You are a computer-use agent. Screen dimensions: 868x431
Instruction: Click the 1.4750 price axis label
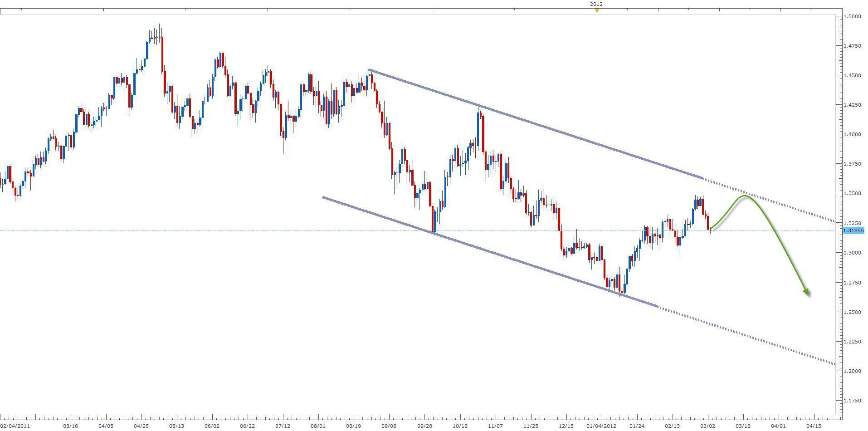(x=852, y=46)
